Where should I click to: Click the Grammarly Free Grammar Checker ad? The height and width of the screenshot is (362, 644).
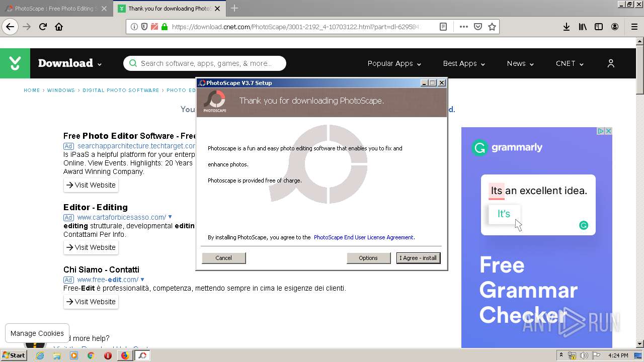pos(537,237)
